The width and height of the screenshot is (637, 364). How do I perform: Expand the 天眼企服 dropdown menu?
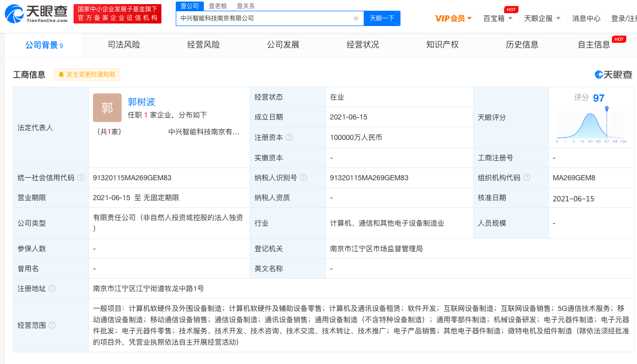click(x=542, y=18)
